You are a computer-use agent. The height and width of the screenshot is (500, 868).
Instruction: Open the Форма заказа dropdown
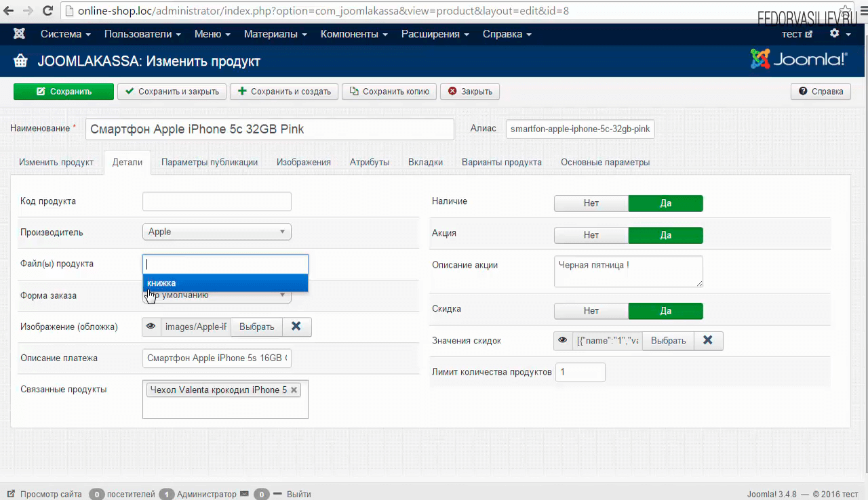click(217, 295)
